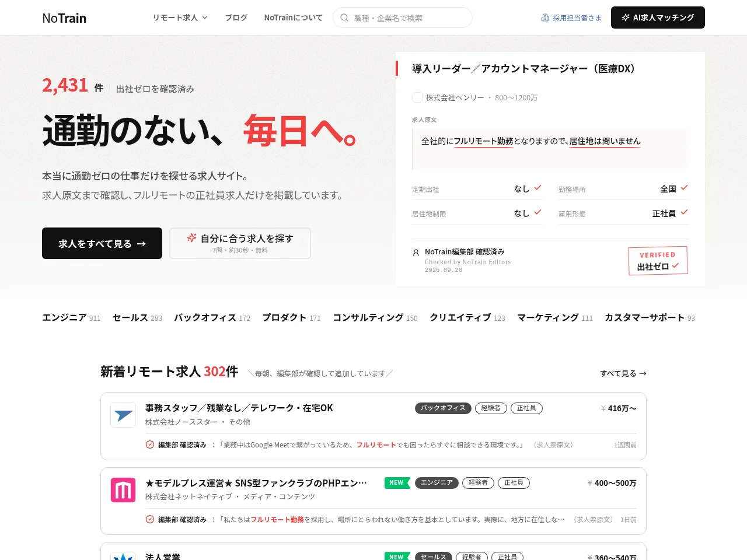Screen dimensions: 747x560
Task: Select the クリエイティブ 123 category
Action: [467, 317]
